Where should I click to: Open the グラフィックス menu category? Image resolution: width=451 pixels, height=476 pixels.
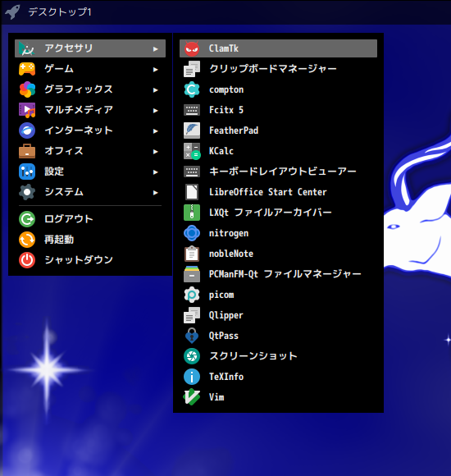pyautogui.click(x=90, y=89)
